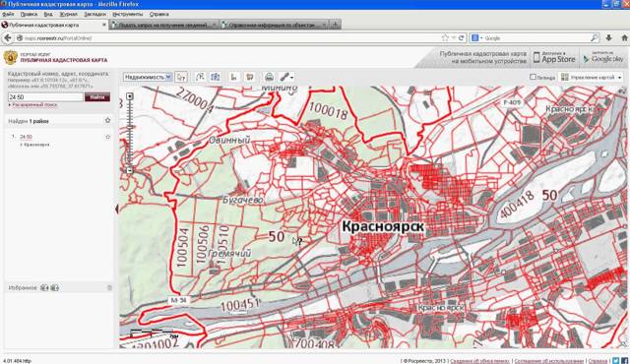The width and height of the screenshot is (630, 364).
Task: Click the 100018 cadastral block label on map
Action: tap(328, 110)
